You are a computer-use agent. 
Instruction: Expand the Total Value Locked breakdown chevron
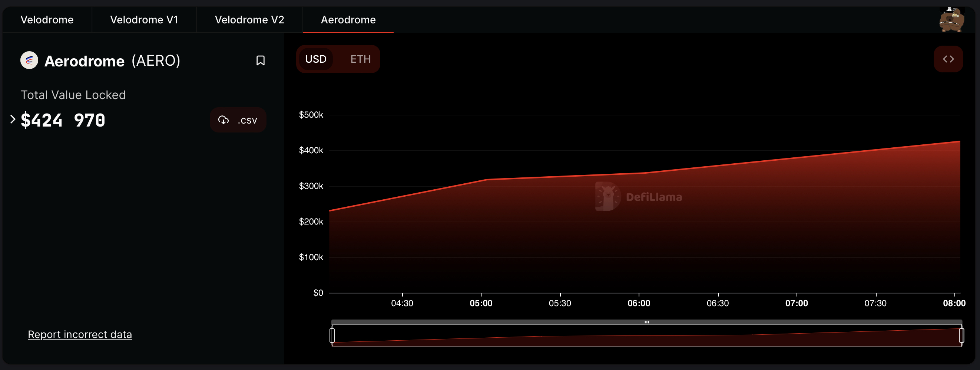point(13,119)
